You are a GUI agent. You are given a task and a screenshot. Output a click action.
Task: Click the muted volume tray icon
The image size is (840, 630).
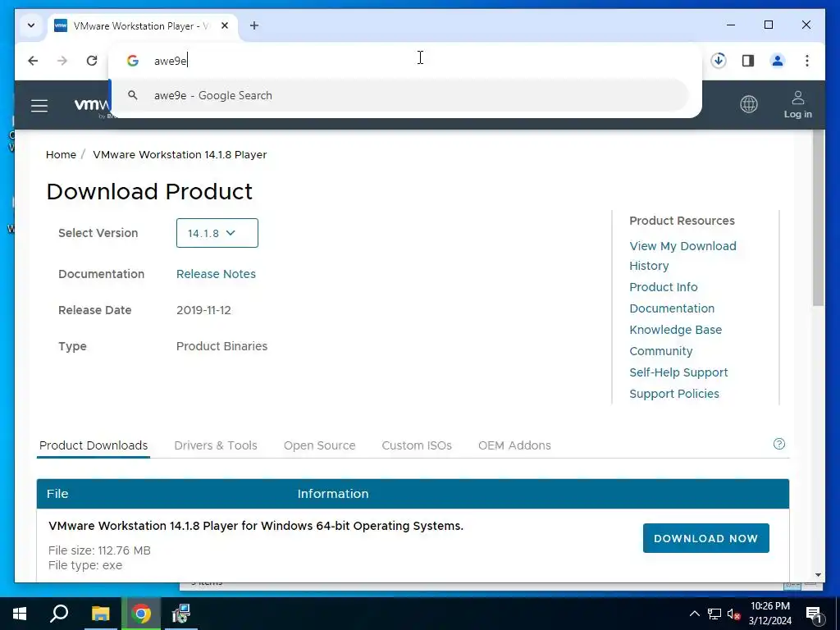[x=733, y=614]
